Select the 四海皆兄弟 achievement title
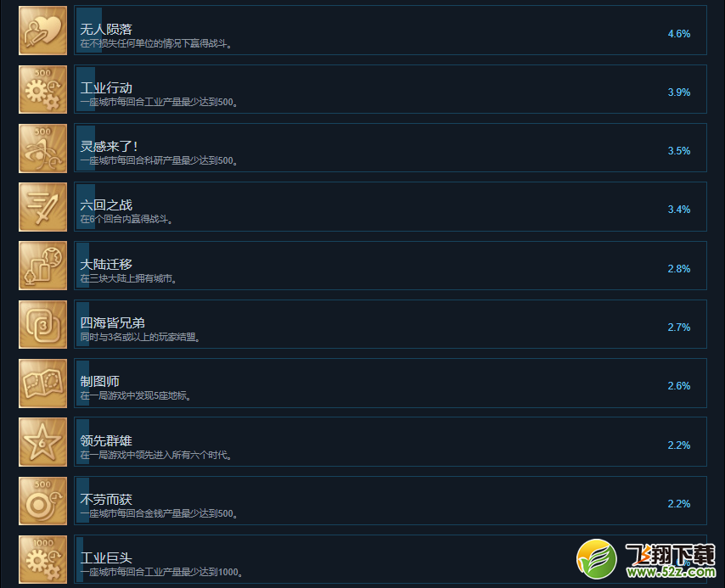725x588 pixels. pyautogui.click(x=112, y=322)
